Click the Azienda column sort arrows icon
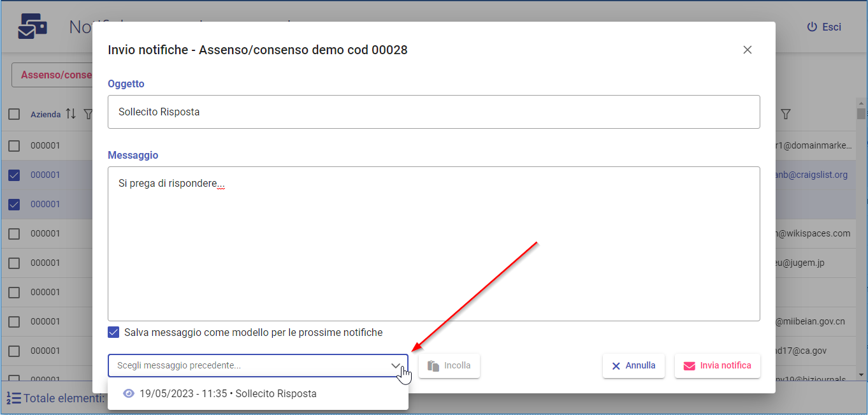868x415 pixels. (71, 114)
